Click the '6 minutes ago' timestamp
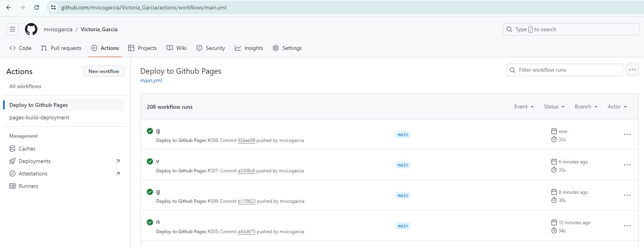The height and width of the screenshot is (248, 644). click(573, 162)
